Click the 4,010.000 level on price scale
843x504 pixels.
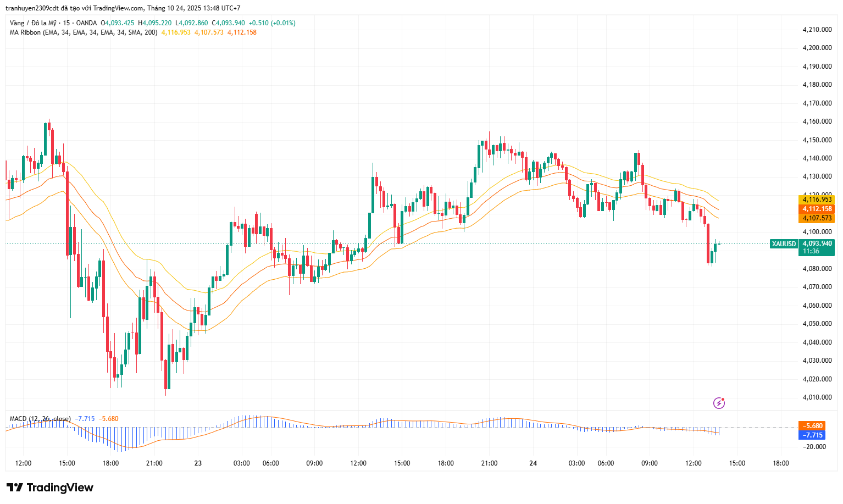817,397
